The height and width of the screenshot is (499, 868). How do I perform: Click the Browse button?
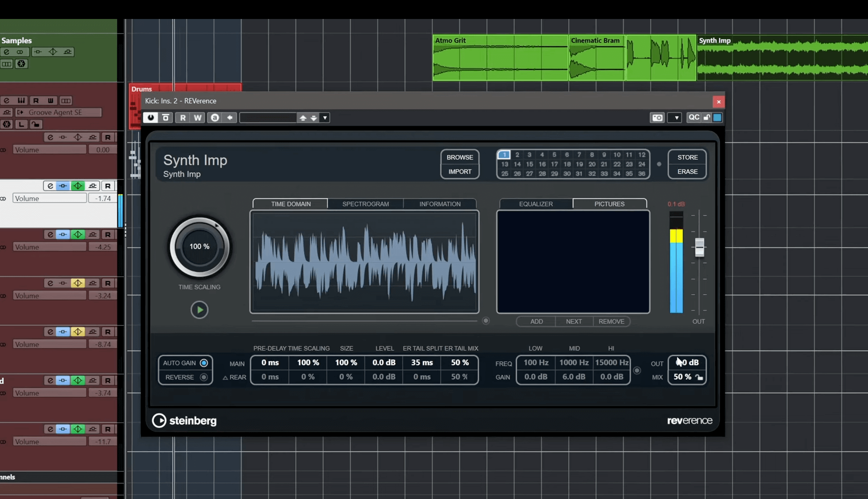point(459,157)
